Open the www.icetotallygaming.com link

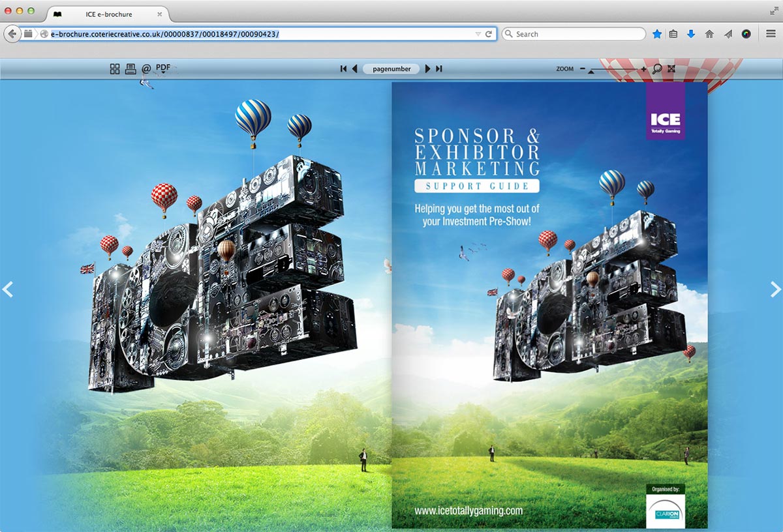click(x=468, y=511)
